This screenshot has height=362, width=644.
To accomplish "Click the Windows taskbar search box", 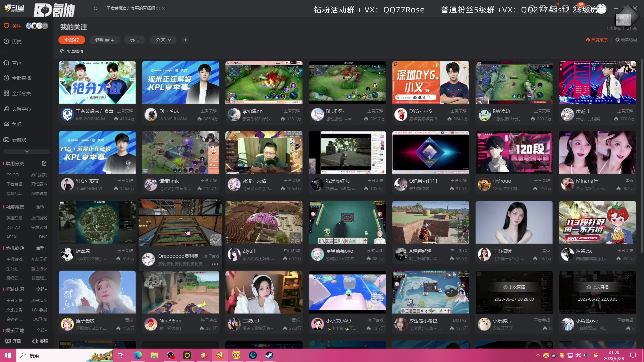I will click(64, 355).
